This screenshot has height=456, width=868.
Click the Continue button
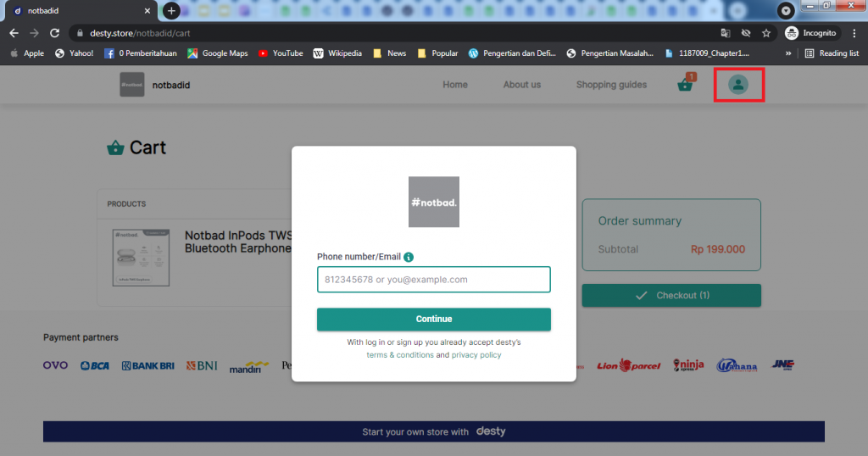click(x=433, y=320)
